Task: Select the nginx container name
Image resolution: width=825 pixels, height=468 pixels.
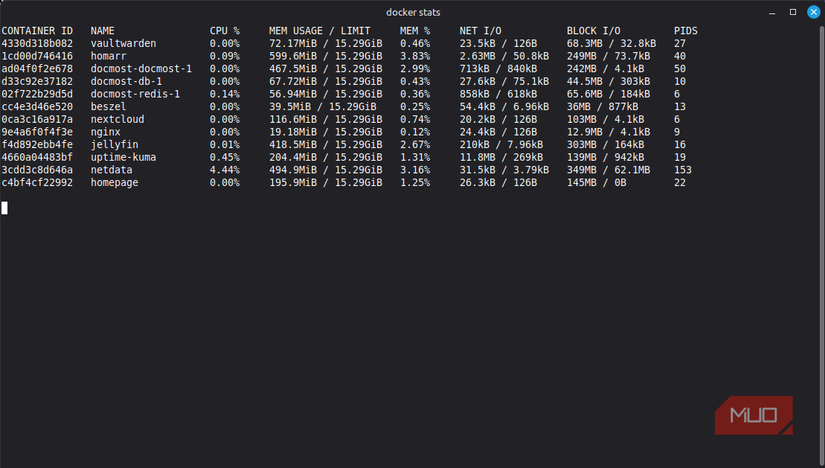Action: point(105,132)
